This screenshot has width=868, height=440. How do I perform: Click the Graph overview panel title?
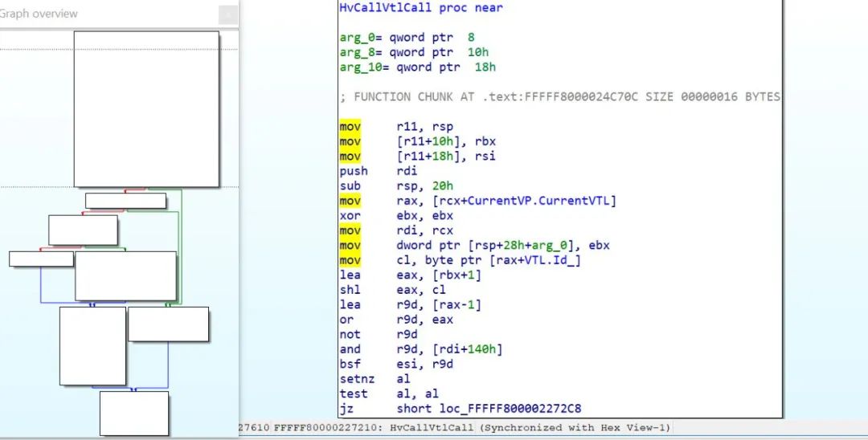point(39,14)
